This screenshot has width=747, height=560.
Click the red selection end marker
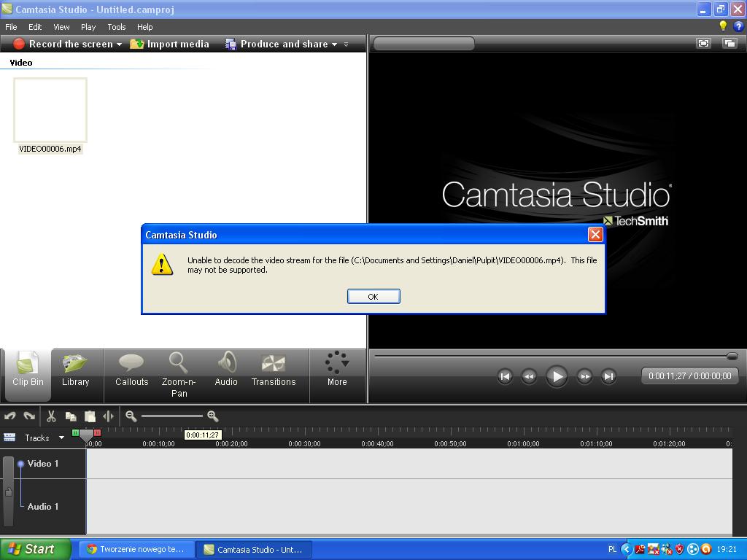[97, 433]
